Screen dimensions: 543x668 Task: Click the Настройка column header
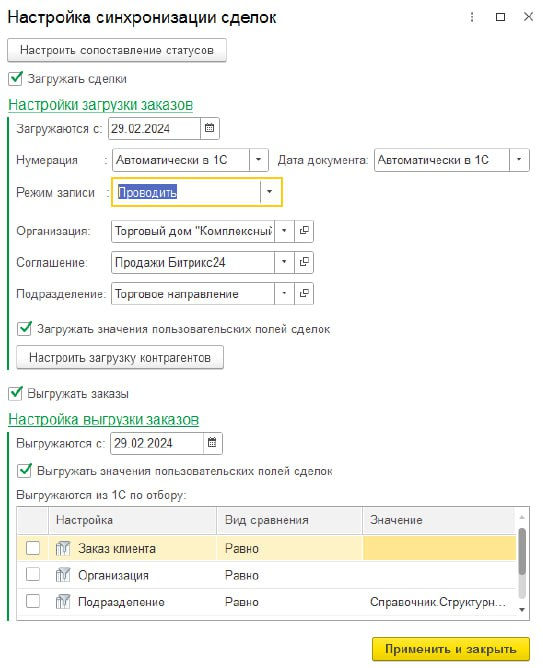pos(132,520)
